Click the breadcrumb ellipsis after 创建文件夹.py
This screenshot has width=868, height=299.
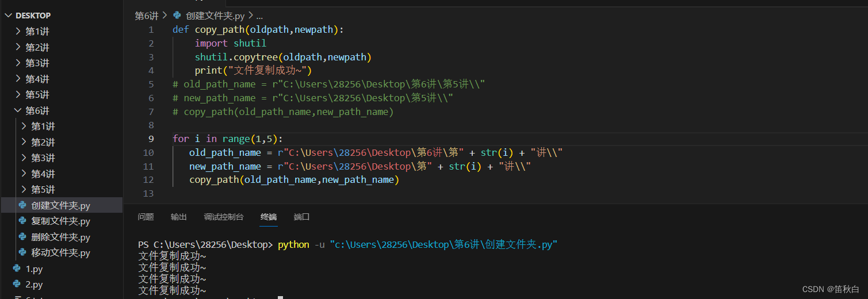point(259,16)
